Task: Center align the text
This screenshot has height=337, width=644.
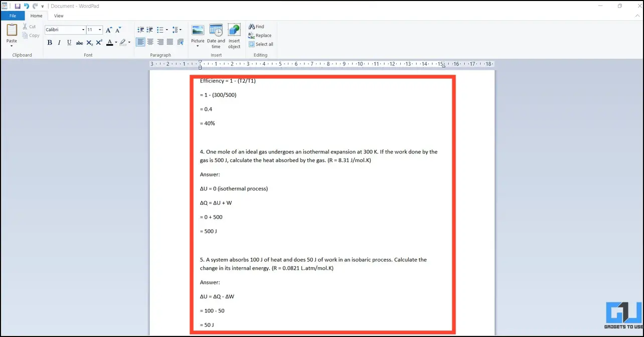Action: coord(150,42)
